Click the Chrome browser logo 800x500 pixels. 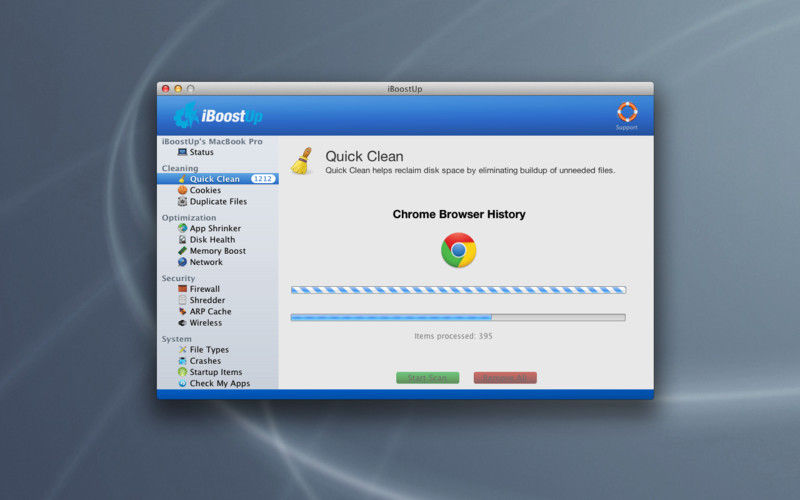(x=459, y=250)
